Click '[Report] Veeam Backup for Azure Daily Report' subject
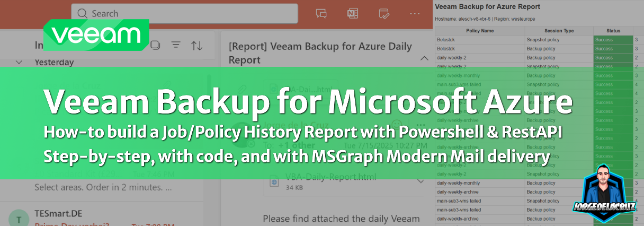This screenshot has width=644, height=226. 320,53
